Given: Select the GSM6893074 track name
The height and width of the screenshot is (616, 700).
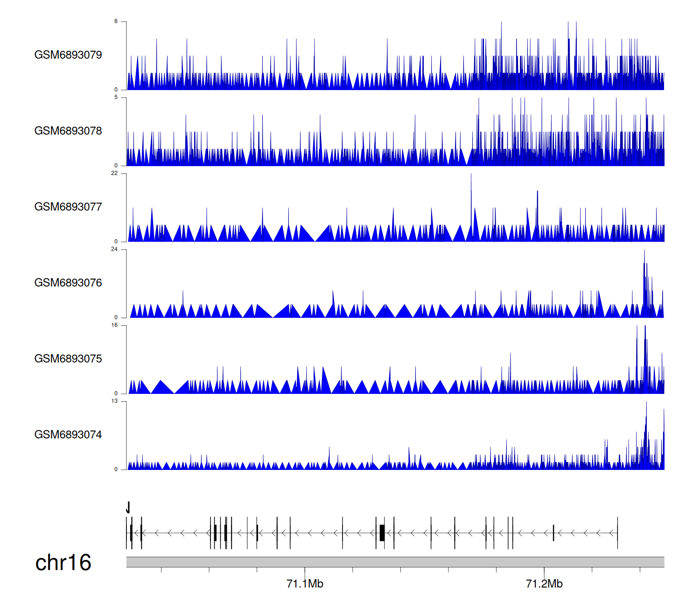Looking at the screenshot, I should coord(68,435).
